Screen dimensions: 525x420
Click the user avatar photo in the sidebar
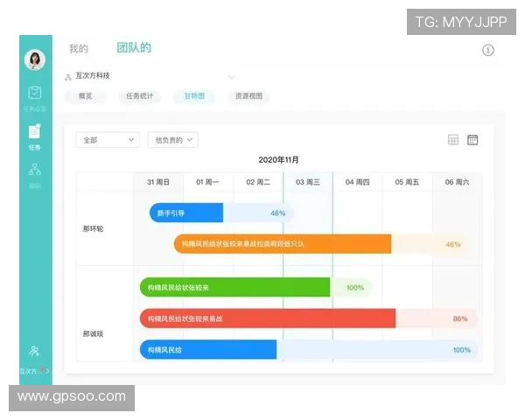[x=35, y=59]
